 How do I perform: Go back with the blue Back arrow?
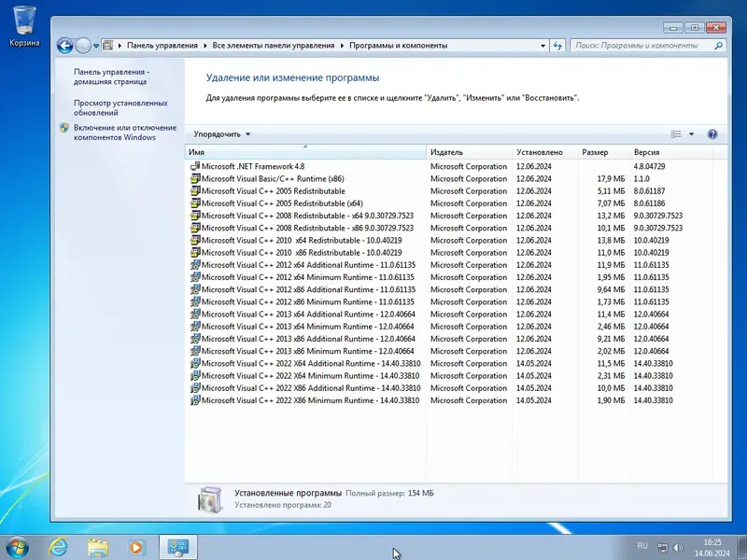(65, 46)
